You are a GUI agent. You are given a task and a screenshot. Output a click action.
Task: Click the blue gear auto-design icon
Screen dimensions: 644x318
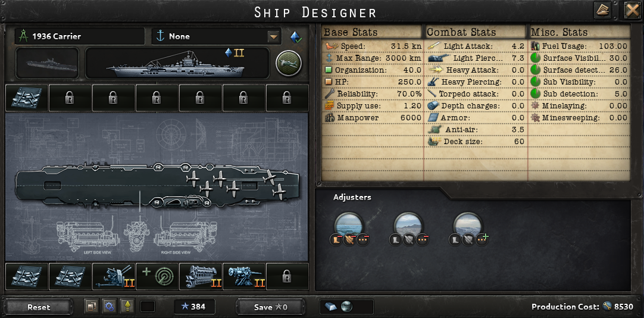tap(109, 307)
